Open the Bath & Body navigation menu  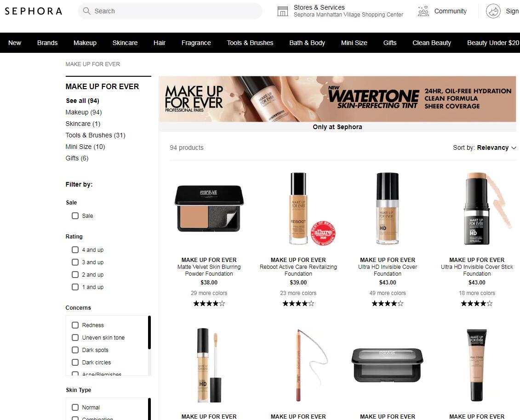(307, 43)
